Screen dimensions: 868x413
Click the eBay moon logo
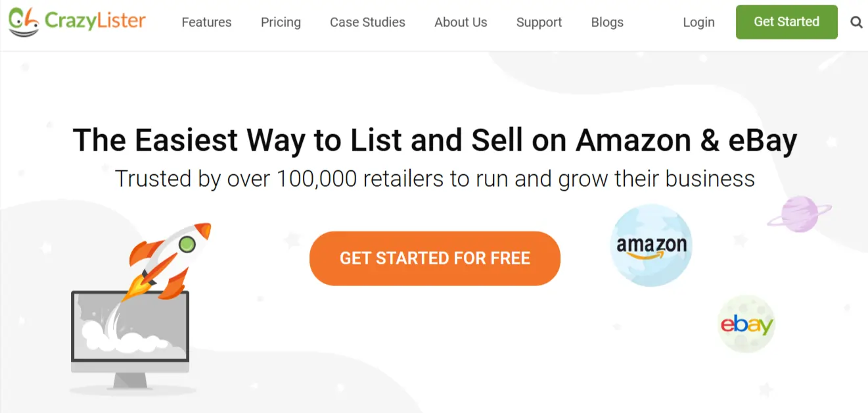coord(746,324)
